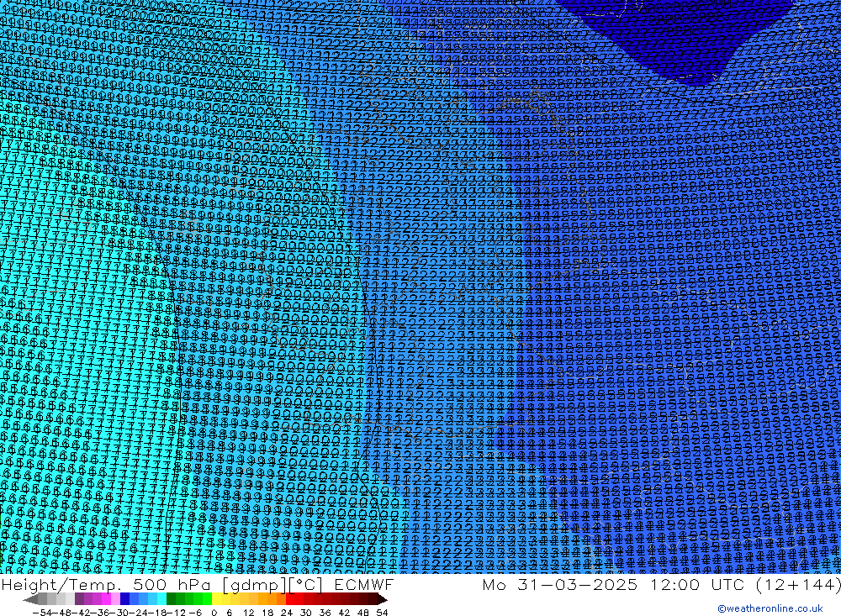Select the dark purple legend swatch

coord(79,599)
